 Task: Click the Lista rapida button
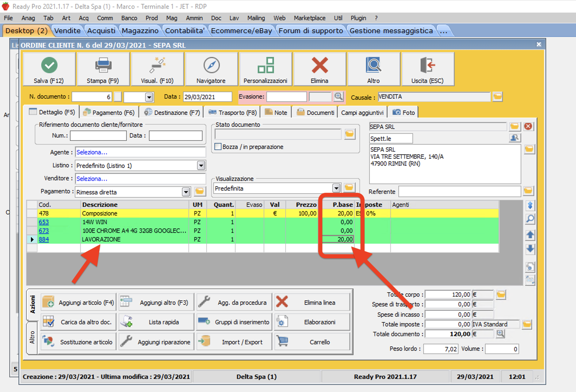coord(156,322)
